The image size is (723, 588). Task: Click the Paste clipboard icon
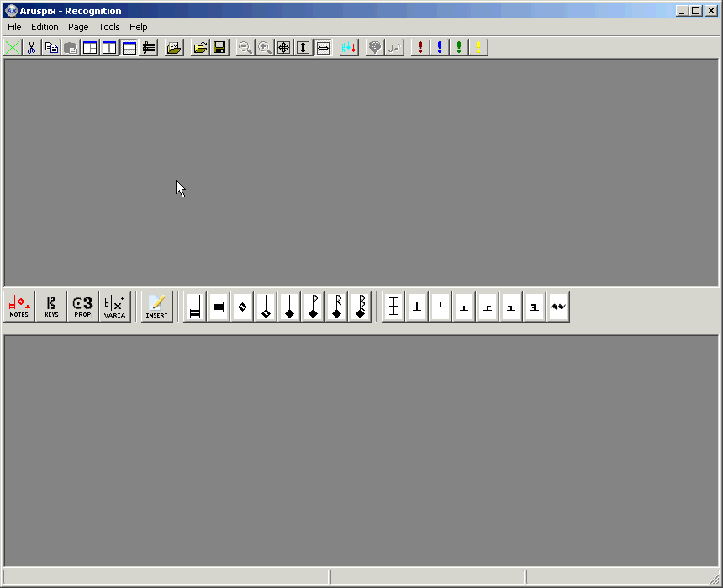pyautogui.click(x=71, y=48)
